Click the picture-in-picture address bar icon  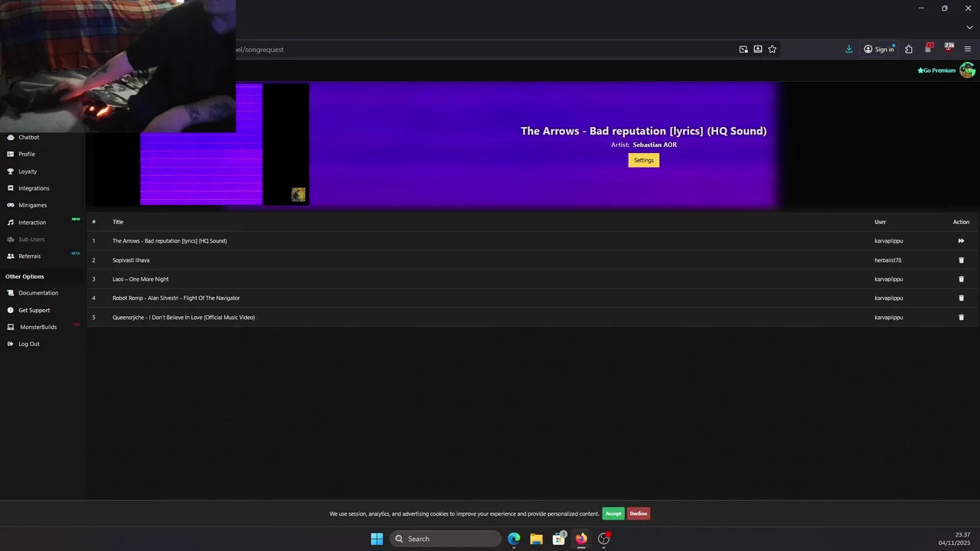click(743, 49)
